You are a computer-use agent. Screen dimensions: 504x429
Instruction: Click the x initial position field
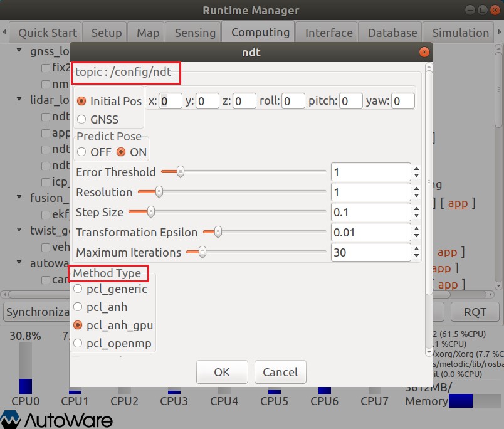click(171, 102)
